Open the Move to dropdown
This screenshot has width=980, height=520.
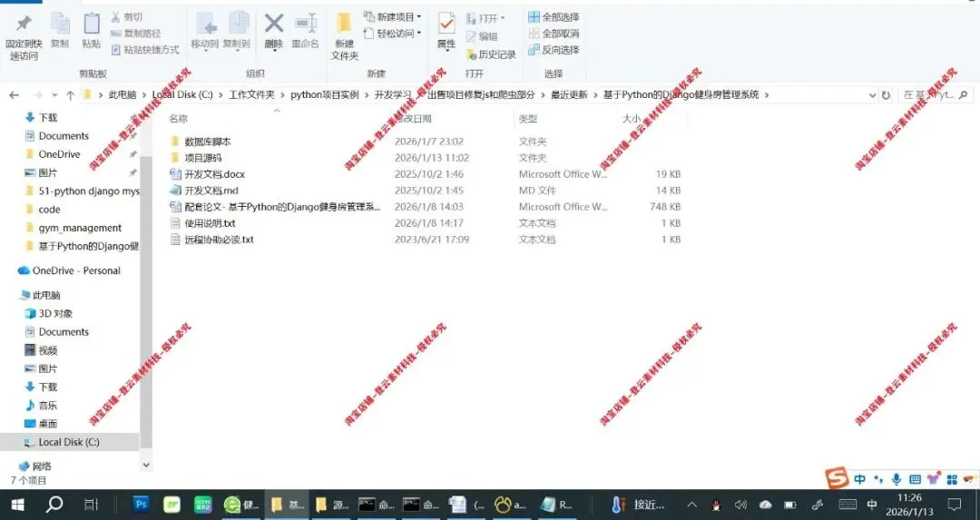coord(205,31)
